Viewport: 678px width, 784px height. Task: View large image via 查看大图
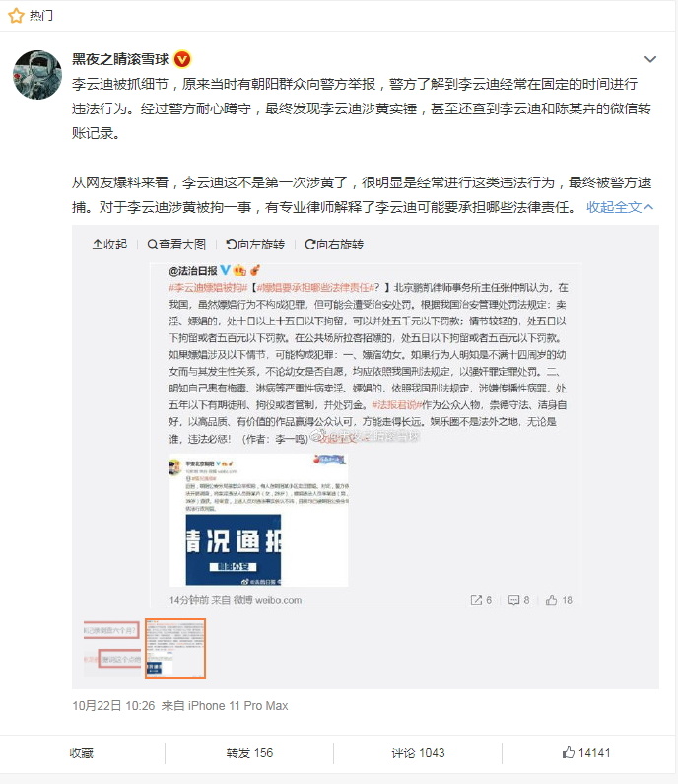point(176,244)
